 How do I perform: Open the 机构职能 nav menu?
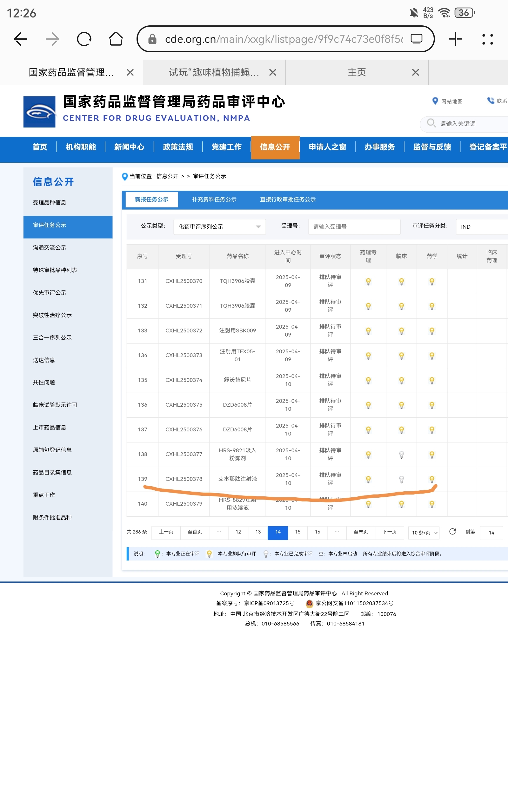pos(81,147)
